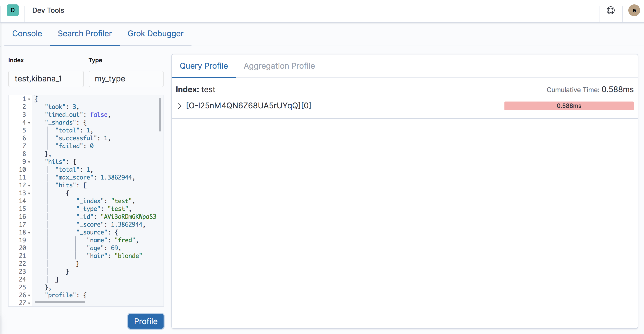Click the collapse arrow on "_source" line 18
The width and height of the screenshot is (644, 334).
29,233
